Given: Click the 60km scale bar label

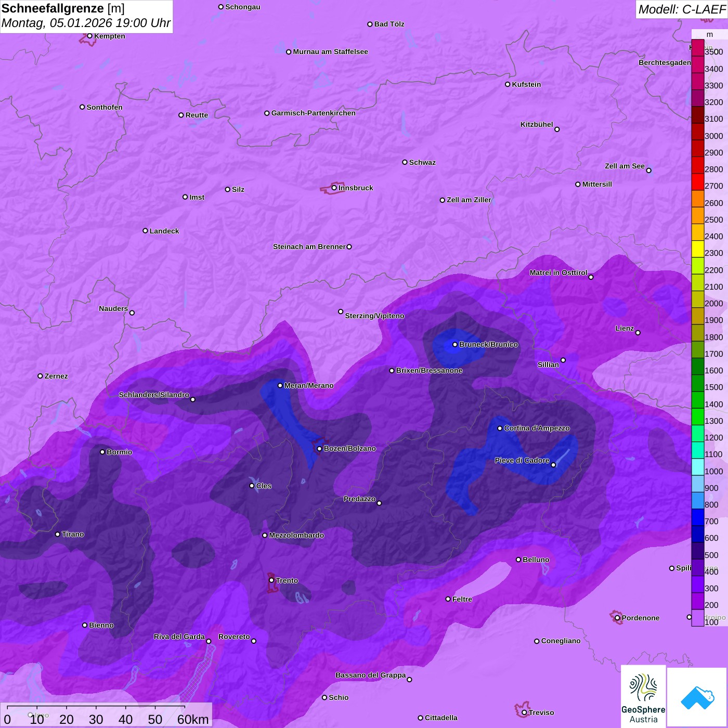Looking at the screenshot, I should [x=193, y=719].
